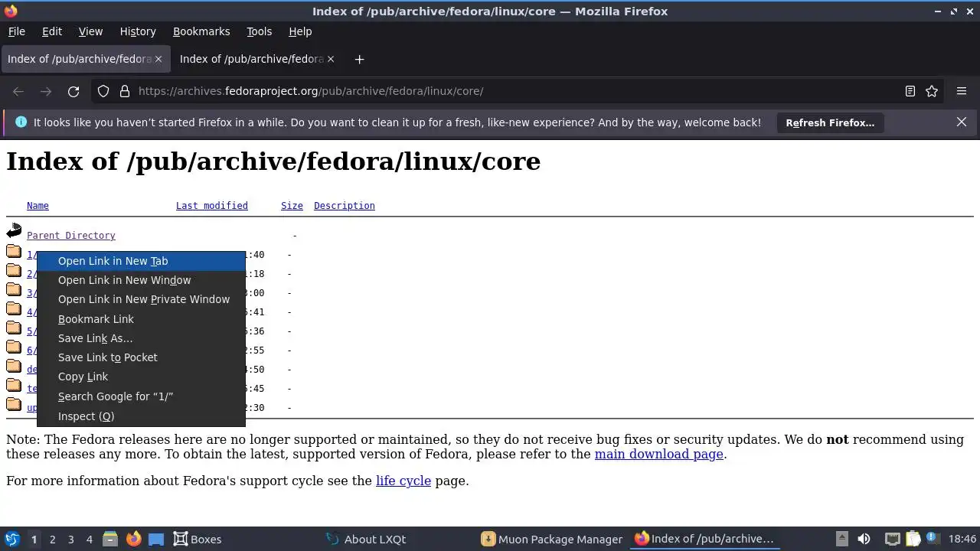Choose Open Link in New Window
980x551 pixels.
(141, 280)
